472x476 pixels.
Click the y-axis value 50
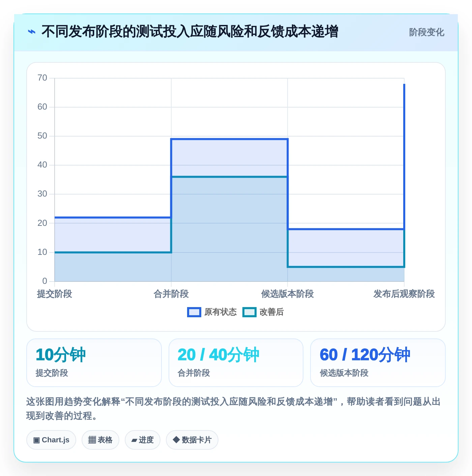42,136
